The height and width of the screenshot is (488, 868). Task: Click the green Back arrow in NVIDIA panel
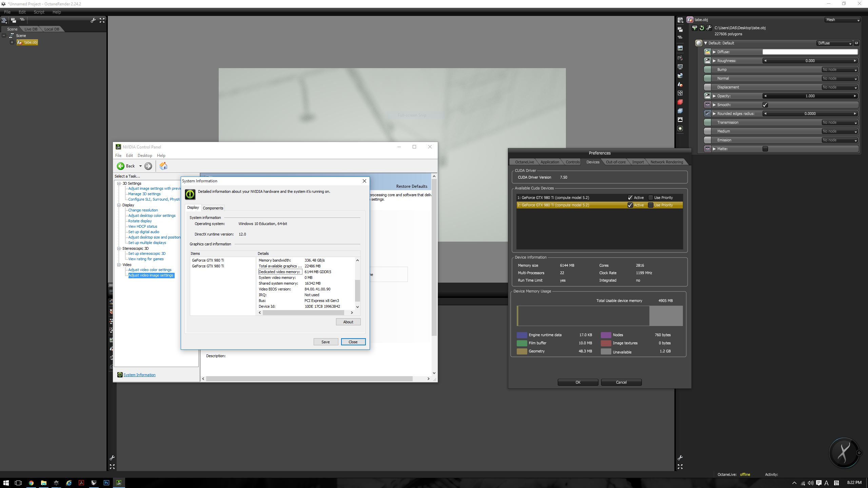tap(121, 166)
